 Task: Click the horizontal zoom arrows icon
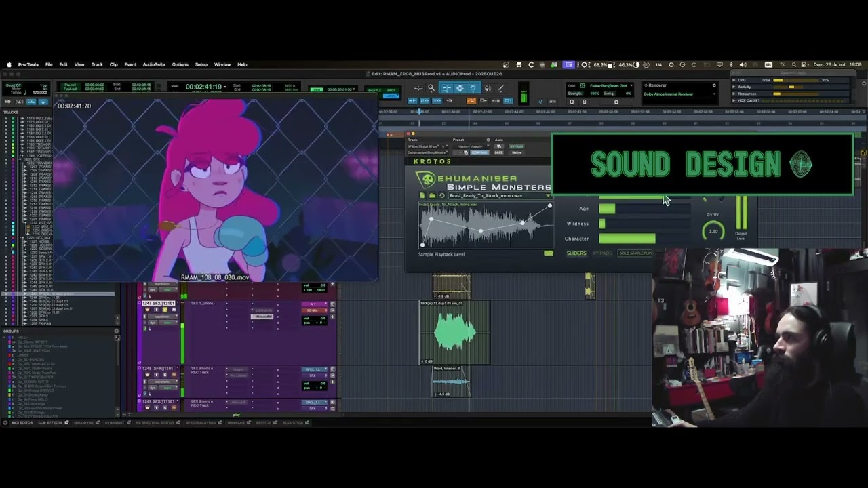click(418, 88)
